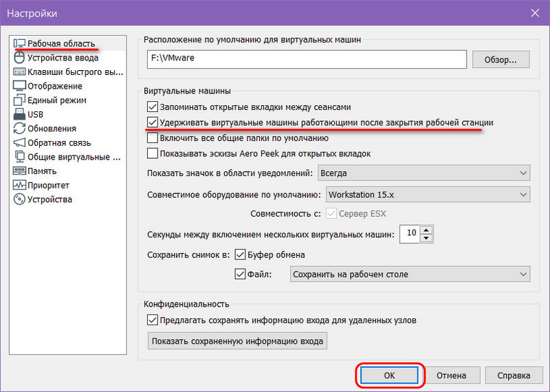Viewport: 550px width, 392px height.
Task: Click the memory chip icon for Память
Action: 19,171
